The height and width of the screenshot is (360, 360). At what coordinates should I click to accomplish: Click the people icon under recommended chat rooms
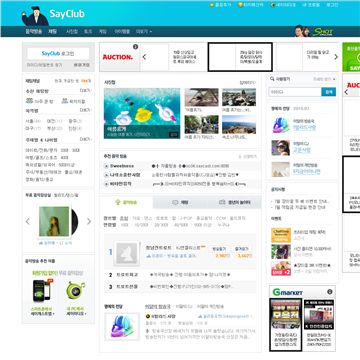pyautogui.click(x=29, y=101)
